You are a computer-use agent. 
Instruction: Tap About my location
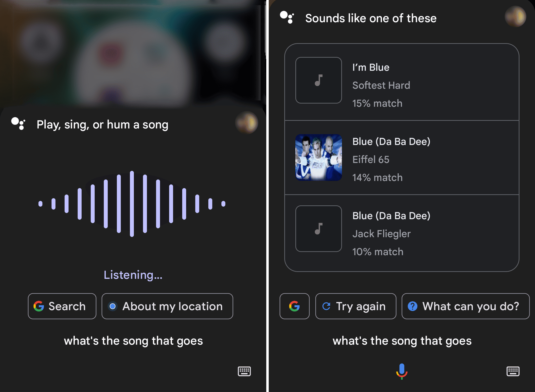pos(167,306)
